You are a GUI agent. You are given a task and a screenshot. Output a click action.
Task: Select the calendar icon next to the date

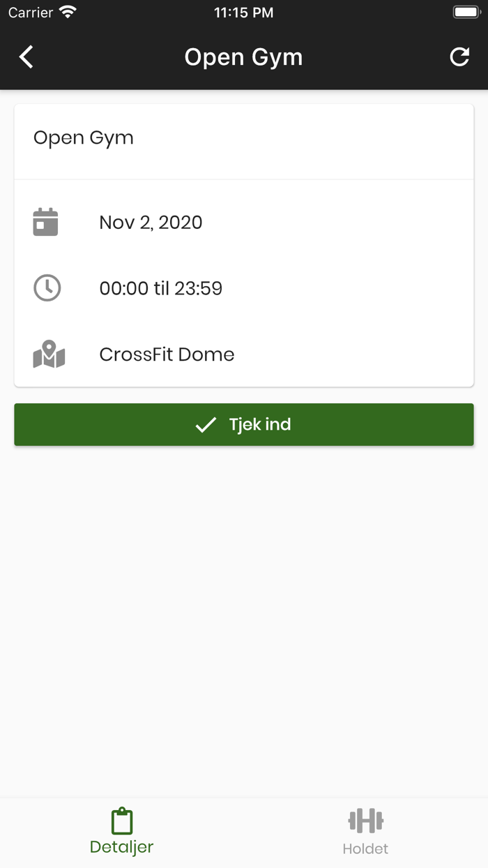pos(46,222)
